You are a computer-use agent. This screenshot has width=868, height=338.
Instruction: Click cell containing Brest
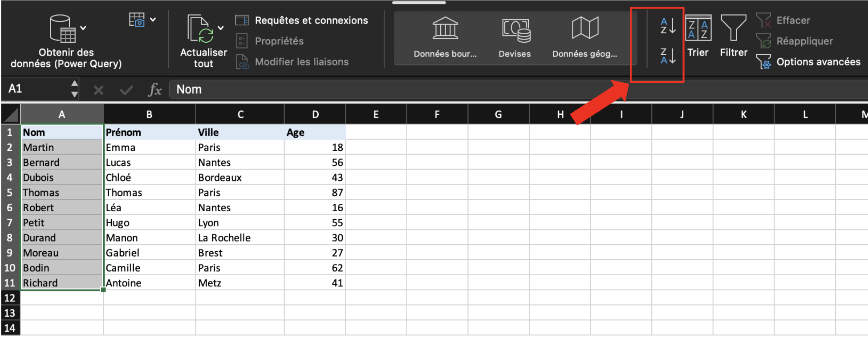pyautogui.click(x=240, y=253)
